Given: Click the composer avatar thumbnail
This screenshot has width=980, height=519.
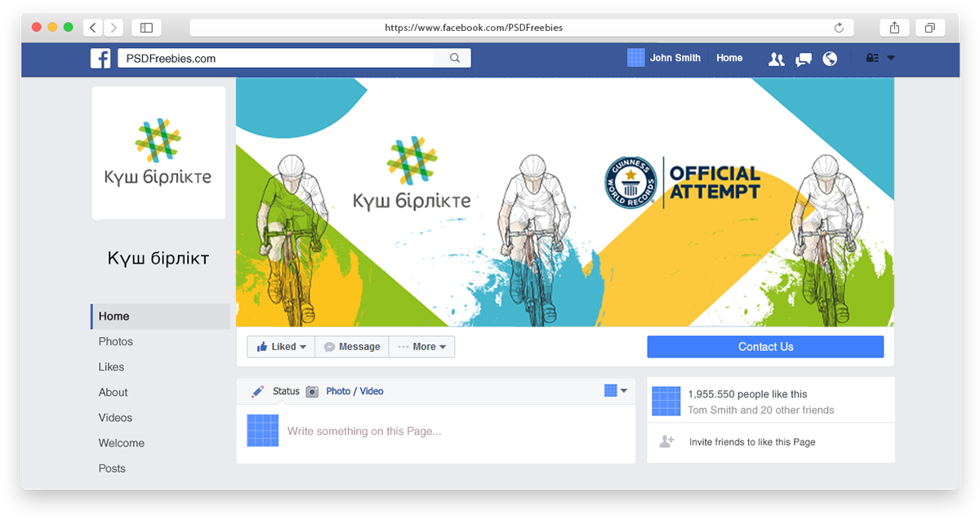Looking at the screenshot, I should point(263,430).
